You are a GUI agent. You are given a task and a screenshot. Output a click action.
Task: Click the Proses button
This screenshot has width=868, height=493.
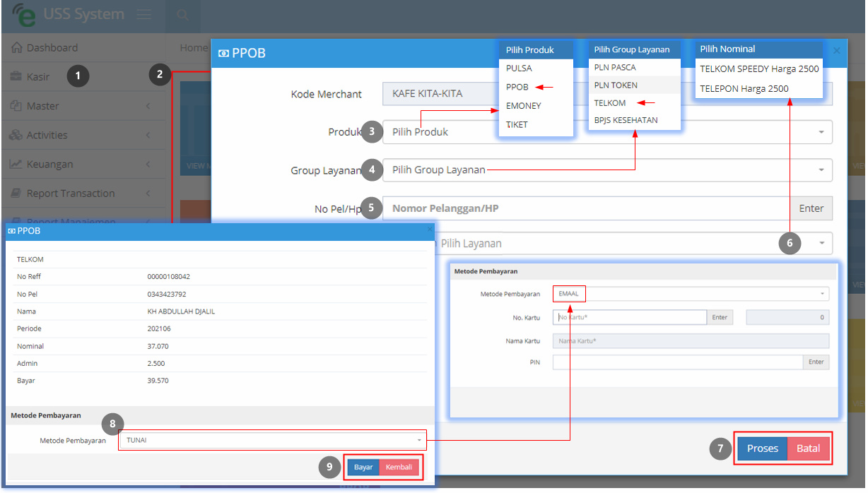coord(762,449)
